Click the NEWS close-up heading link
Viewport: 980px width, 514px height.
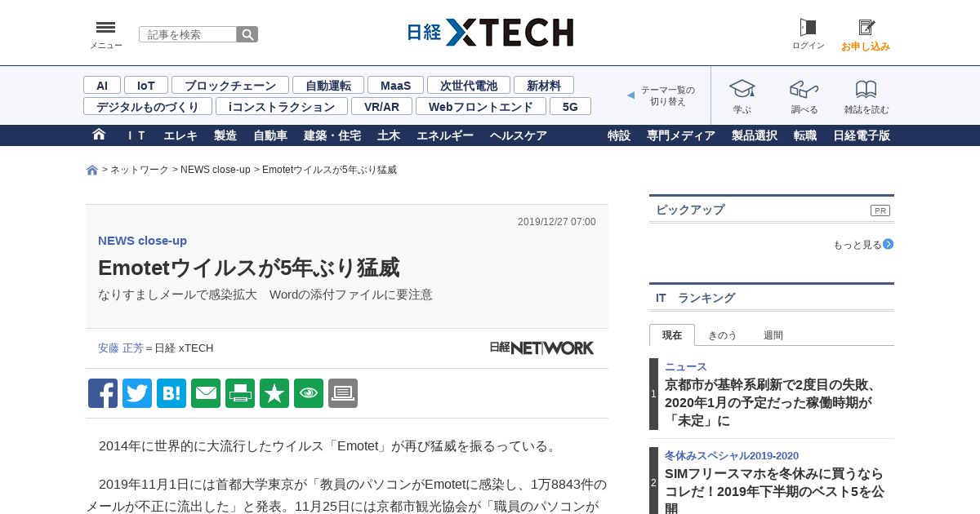pyautogui.click(x=142, y=241)
